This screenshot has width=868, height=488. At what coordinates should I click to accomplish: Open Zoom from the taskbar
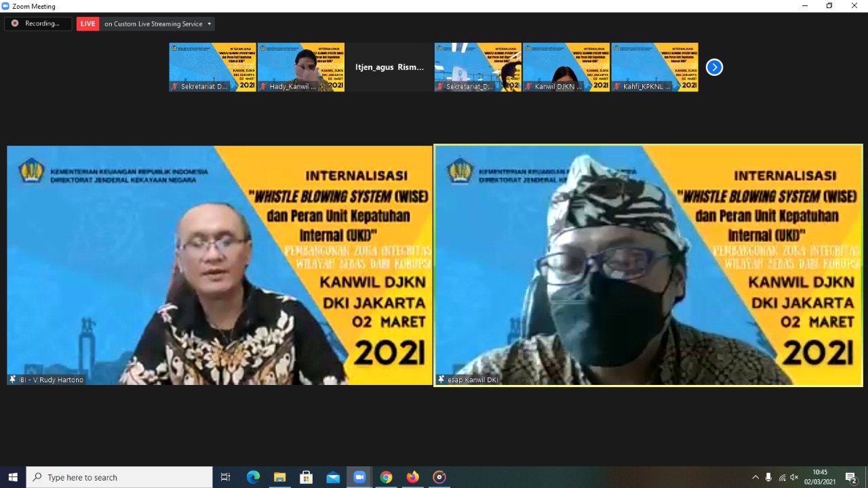[359, 477]
